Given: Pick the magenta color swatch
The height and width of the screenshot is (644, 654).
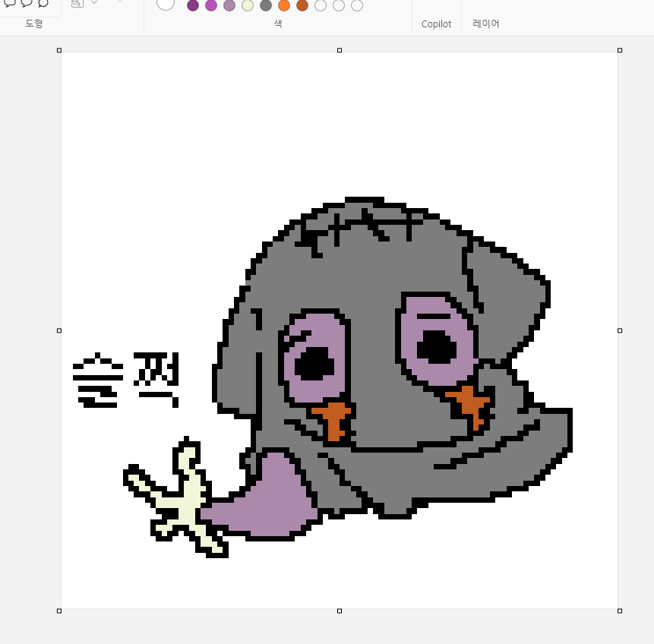Looking at the screenshot, I should [211, 5].
